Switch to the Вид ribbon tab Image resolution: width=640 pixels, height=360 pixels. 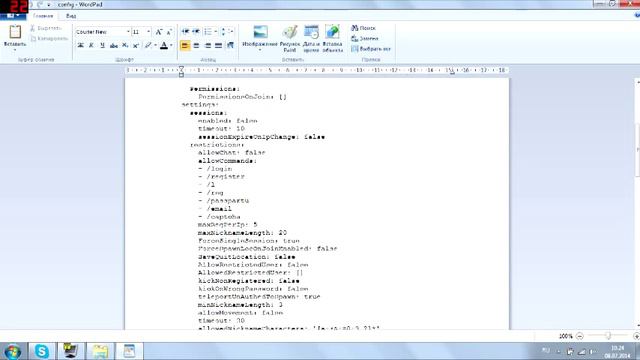[71, 16]
